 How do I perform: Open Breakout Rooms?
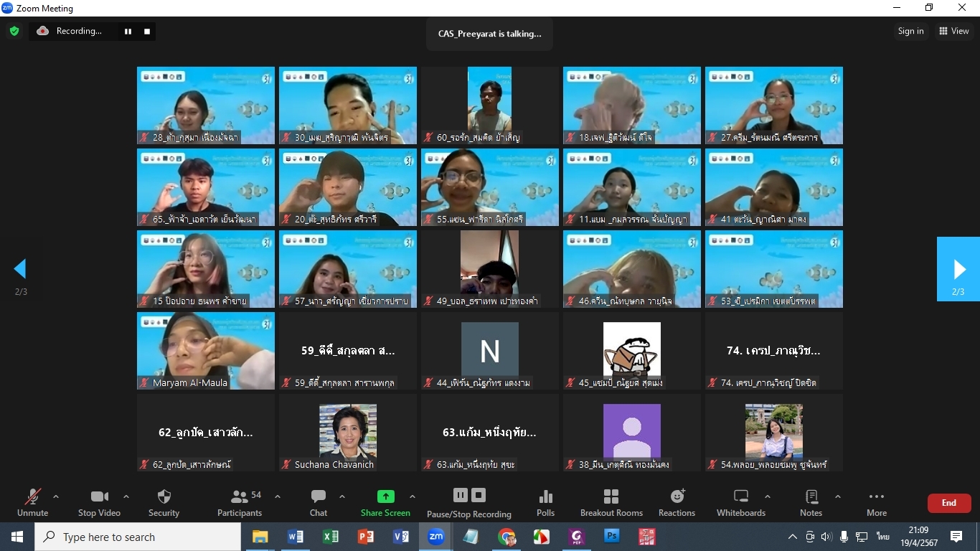click(611, 503)
